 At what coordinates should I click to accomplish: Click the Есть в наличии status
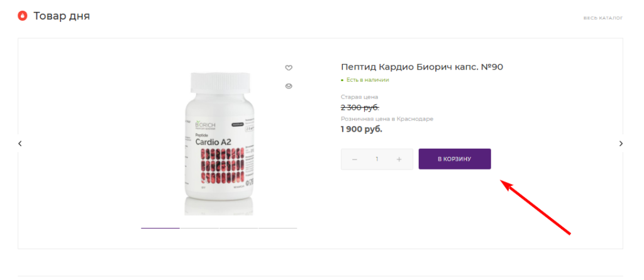[x=367, y=80]
